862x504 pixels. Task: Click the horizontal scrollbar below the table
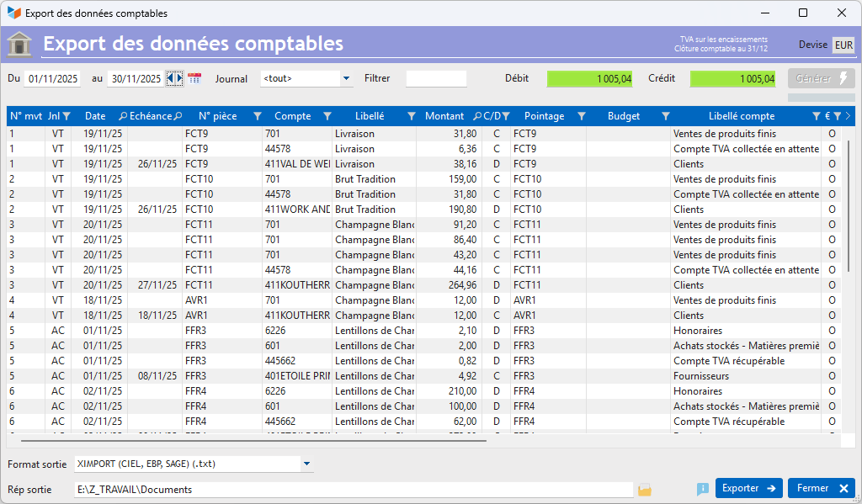pos(253,439)
